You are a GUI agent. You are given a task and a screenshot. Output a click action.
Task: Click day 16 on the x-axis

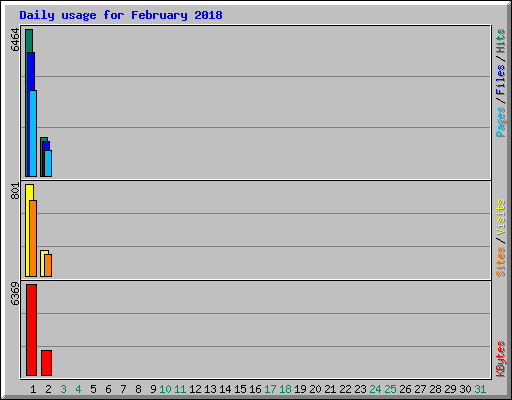(x=255, y=389)
